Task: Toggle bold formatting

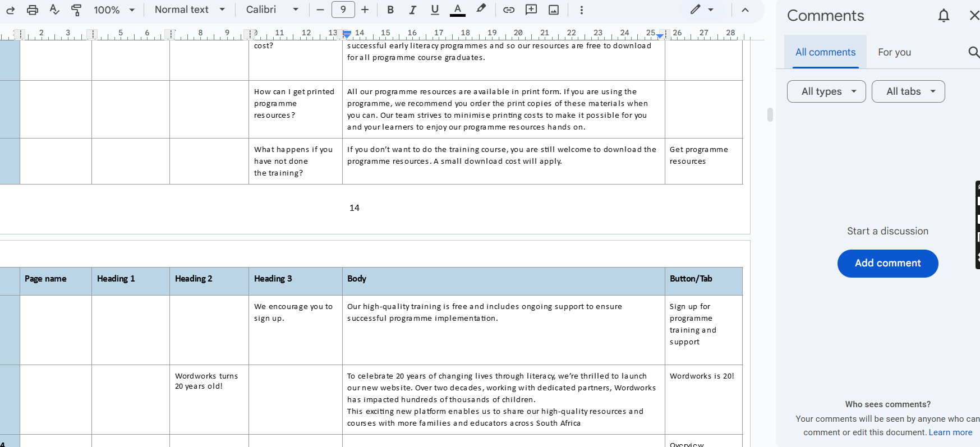Action: point(390,10)
